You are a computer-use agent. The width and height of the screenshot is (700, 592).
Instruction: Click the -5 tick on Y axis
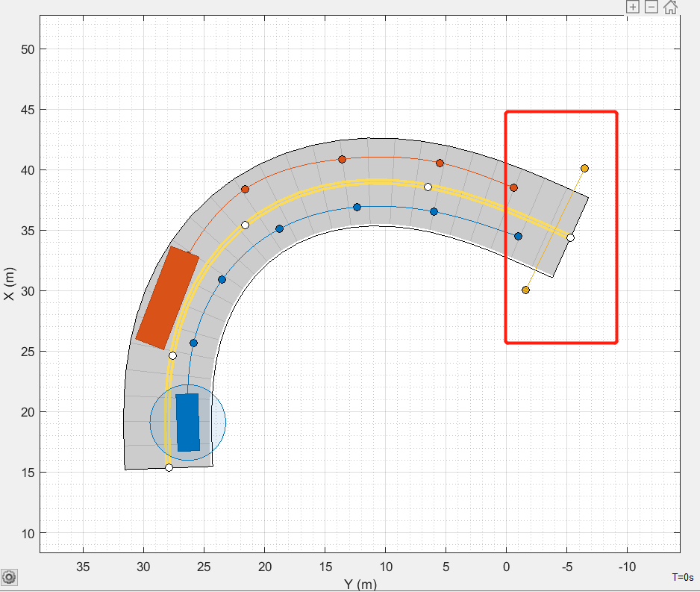point(567,567)
